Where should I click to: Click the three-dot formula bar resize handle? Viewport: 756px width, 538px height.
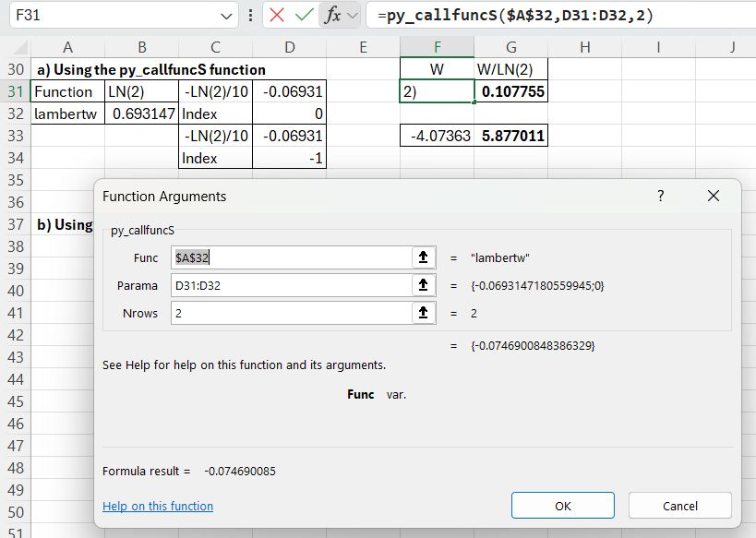[x=251, y=16]
